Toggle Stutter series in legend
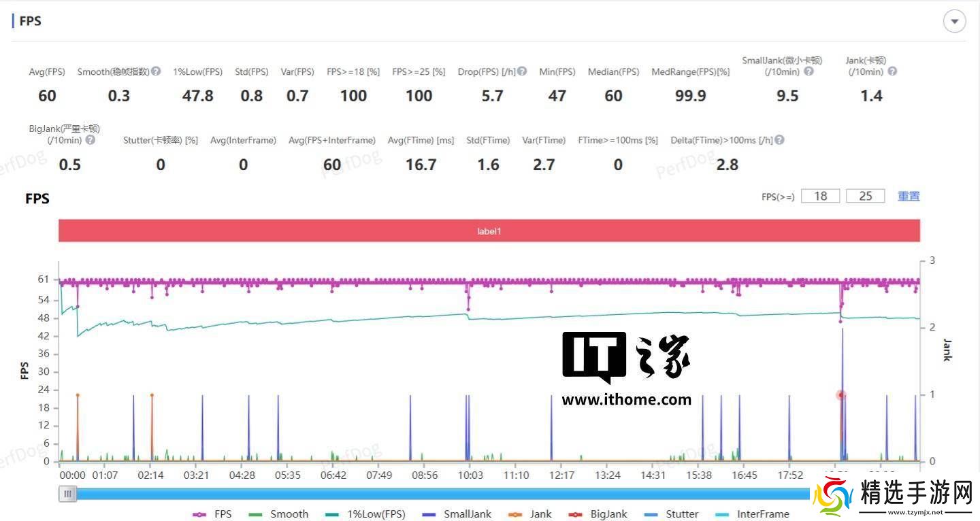This screenshot has width=980, height=521. tap(672, 514)
